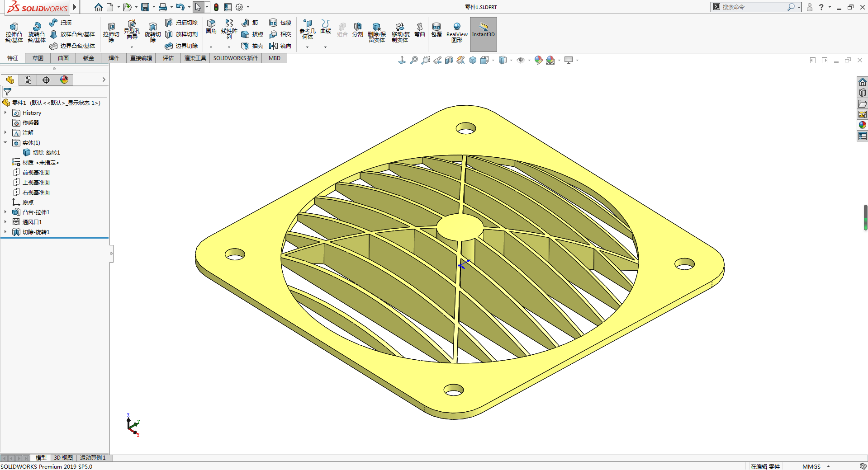Switch to the ConfigurationManager tab
Image resolution: width=868 pixels, height=470 pixels.
pos(46,80)
